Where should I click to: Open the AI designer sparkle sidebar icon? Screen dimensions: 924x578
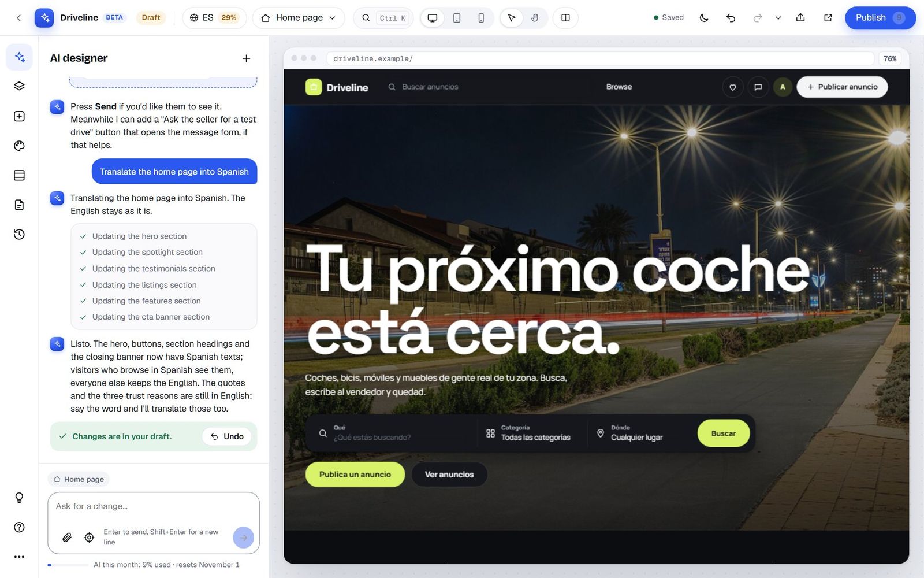tap(19, 57)
